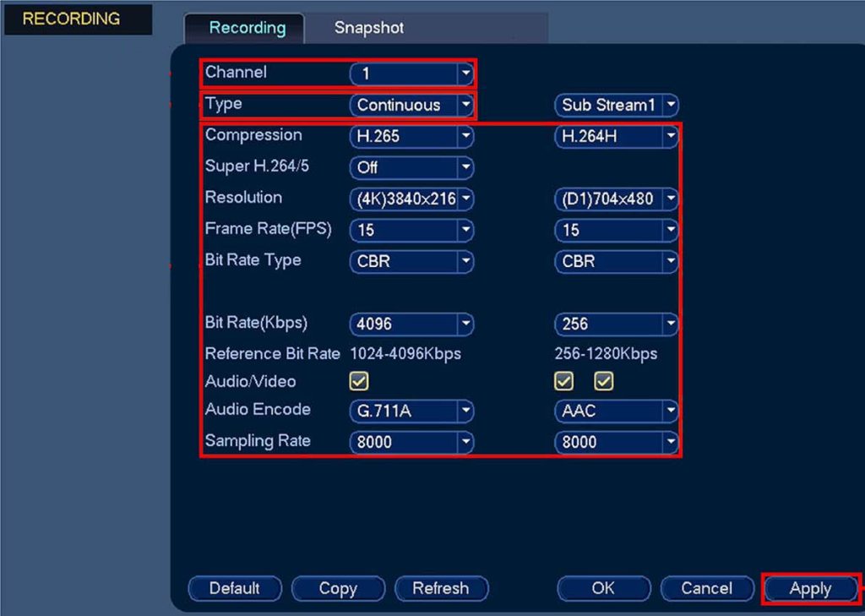Click the Refresh button
865x616 pixels.
point(440,588)
